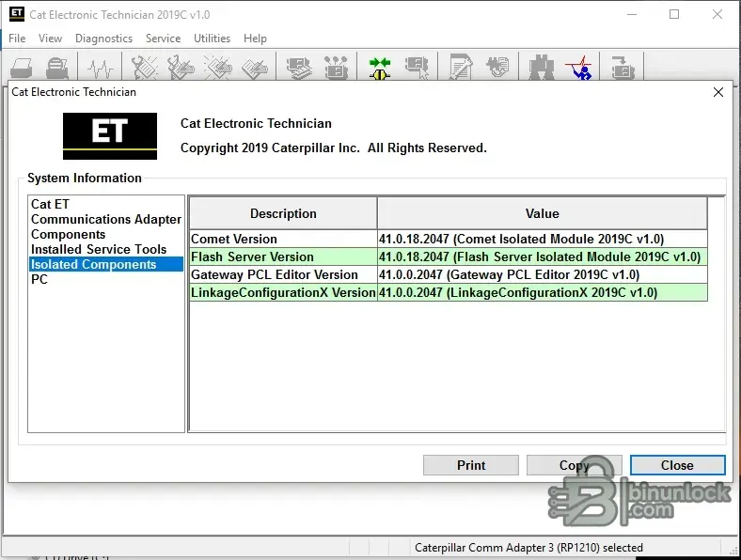Click the Flash Server Version cell
The width and height of the screenshot is (741, 560).
(283, 257)
